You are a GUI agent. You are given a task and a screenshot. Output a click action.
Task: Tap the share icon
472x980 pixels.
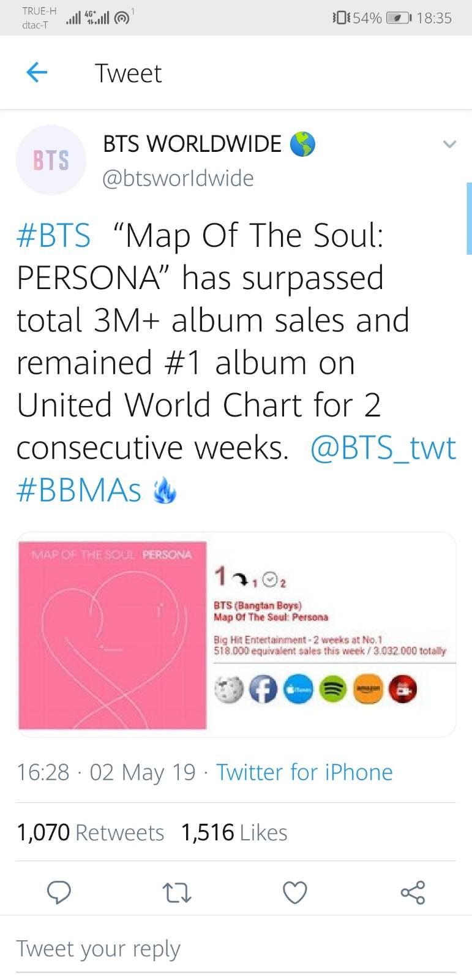click(x=413, y=892)
